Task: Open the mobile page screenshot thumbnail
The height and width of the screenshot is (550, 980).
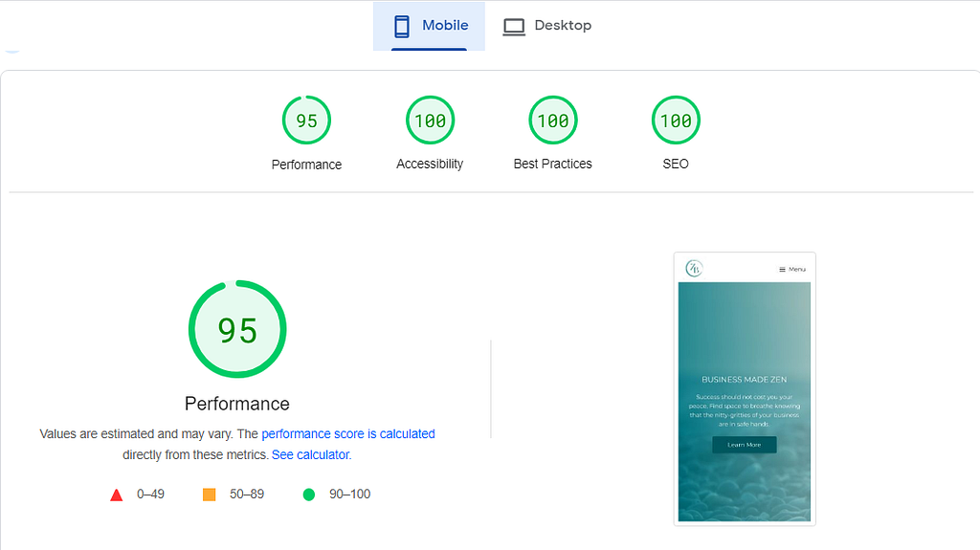Action: point(745,388)
